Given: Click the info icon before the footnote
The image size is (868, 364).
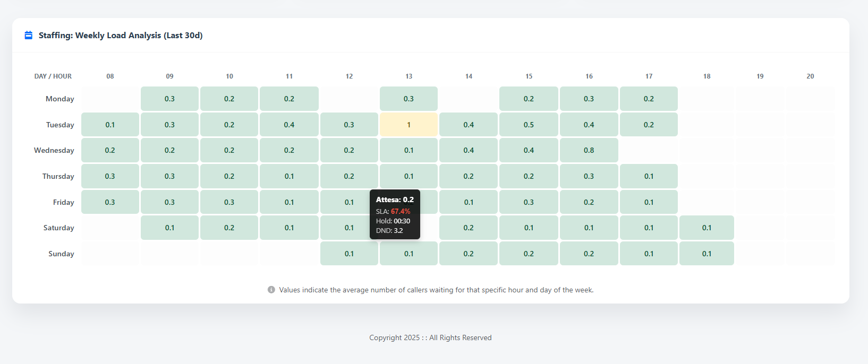Looking at the screenshot, I should click(x=271, y=290).
